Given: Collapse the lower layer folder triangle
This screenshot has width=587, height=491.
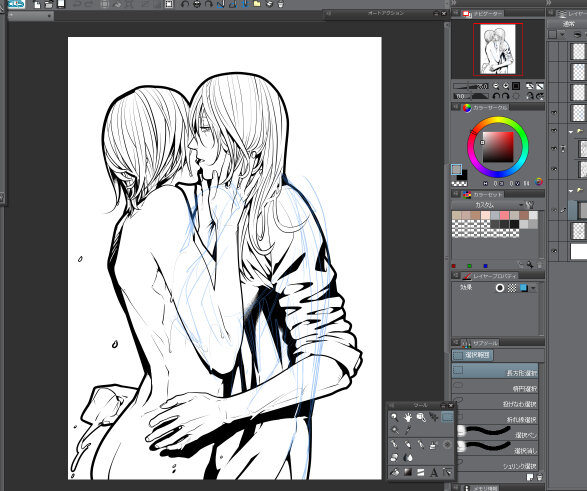Looking at the screenshot, I should pos(571,191).
